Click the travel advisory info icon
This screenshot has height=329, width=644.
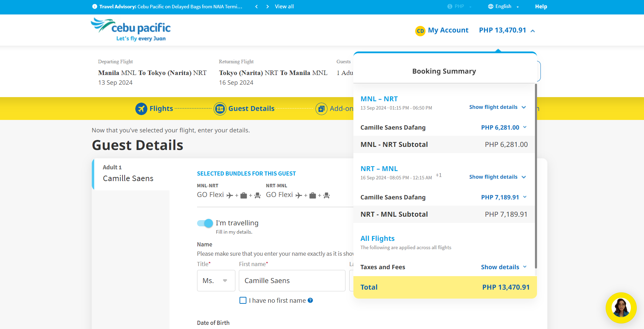(95, 7)
